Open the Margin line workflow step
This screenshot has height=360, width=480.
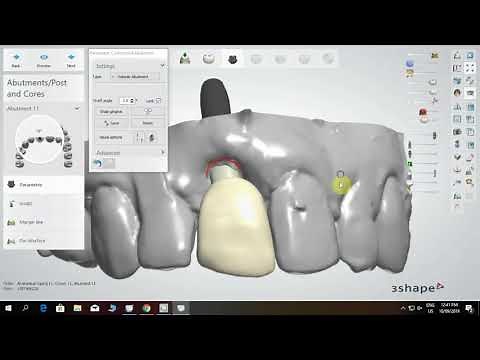point(43,222)
